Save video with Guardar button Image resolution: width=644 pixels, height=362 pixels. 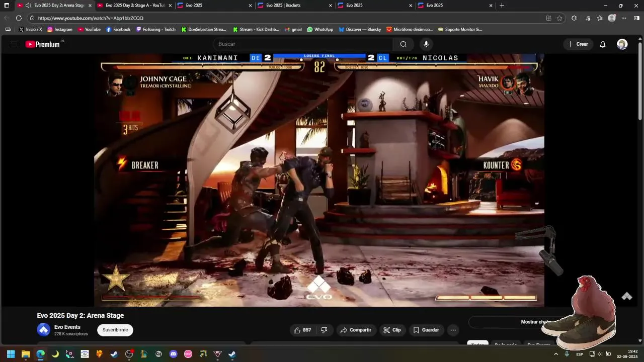point(426,330)
